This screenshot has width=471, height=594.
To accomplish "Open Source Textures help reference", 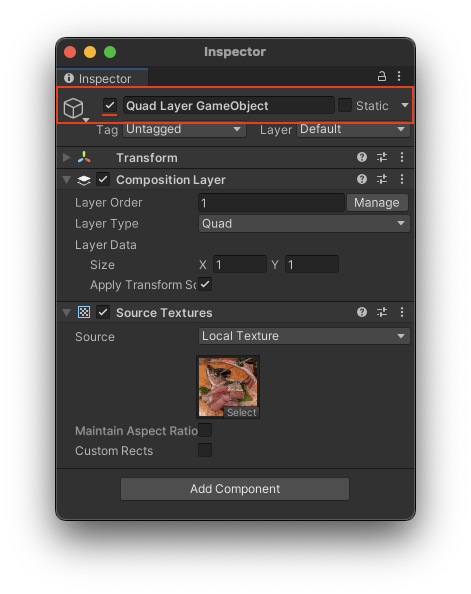I will [x=362, y=312].
